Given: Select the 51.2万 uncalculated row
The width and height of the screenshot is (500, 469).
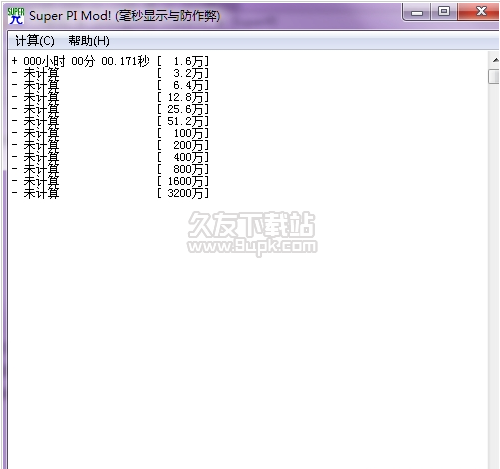Looking at the screenshot, I should coord(110,121).
